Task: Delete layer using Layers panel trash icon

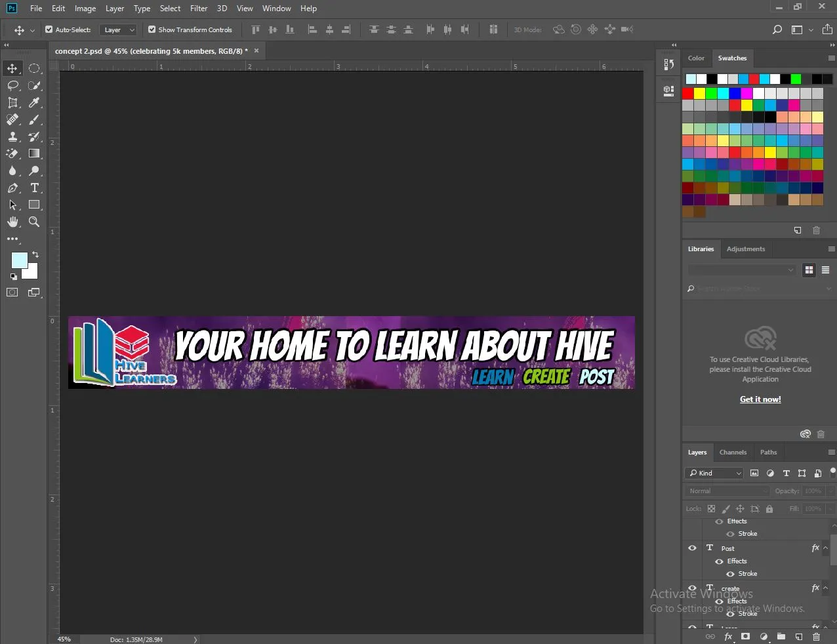Action: (816, 637)
